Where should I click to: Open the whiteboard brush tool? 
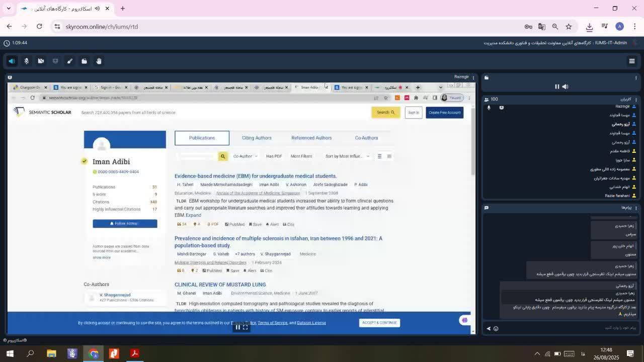coord(70,61)
